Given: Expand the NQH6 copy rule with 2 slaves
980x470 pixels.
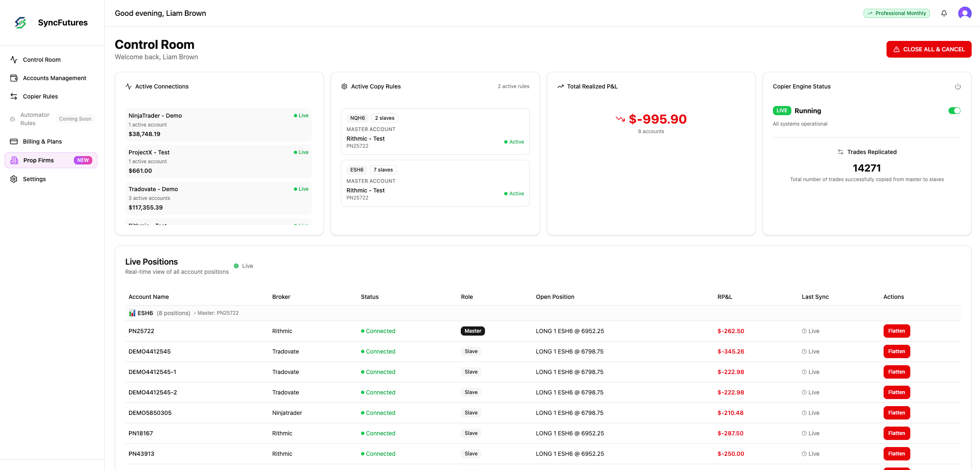Looking at the screenshot, I should [x=435, y=131].
